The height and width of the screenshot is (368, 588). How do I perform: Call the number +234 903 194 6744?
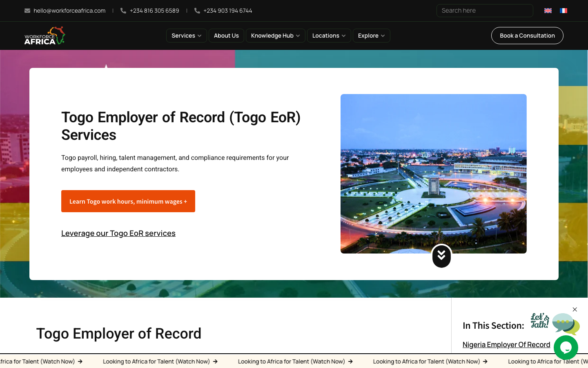point(228,11)
